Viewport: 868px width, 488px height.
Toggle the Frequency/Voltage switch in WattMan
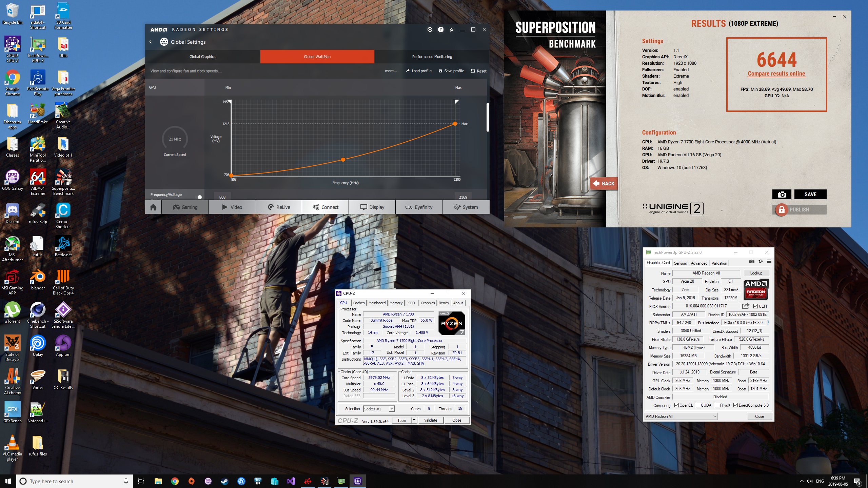(x=199, y=197)
